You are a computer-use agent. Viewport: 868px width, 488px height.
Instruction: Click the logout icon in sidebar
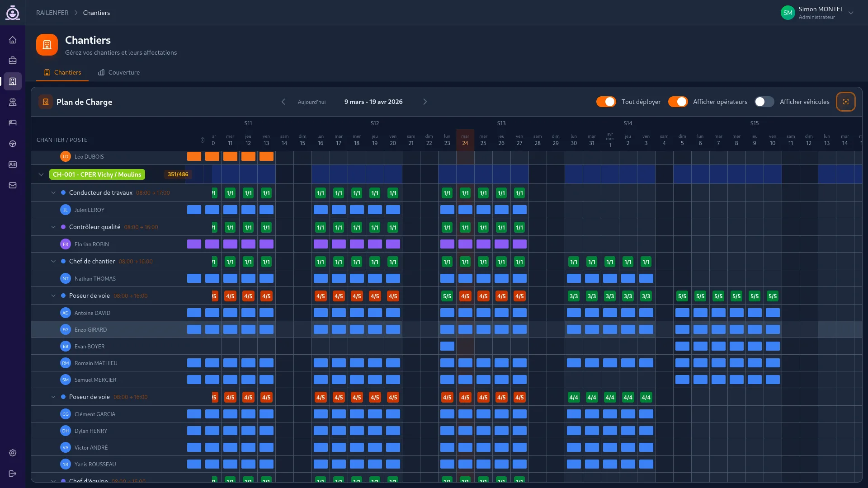[x=13, y=474]
